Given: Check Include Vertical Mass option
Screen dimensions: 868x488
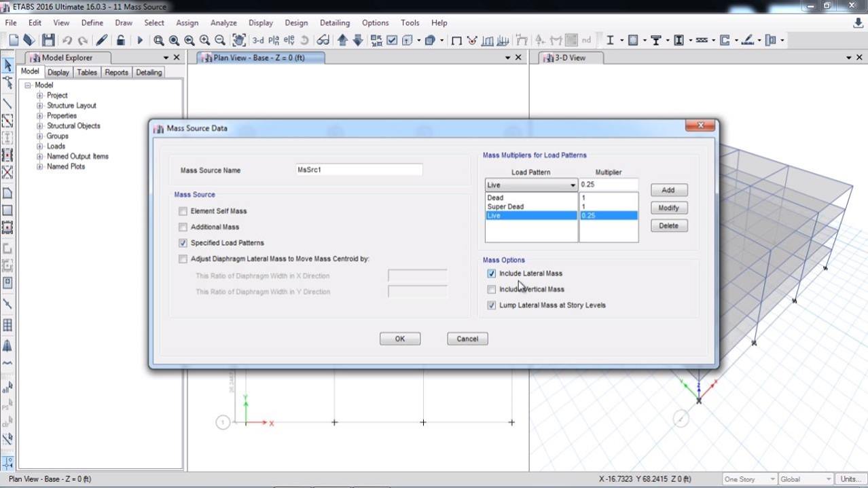Looking at the screenshot, I should pyautogui.click(x=492, y=289).
